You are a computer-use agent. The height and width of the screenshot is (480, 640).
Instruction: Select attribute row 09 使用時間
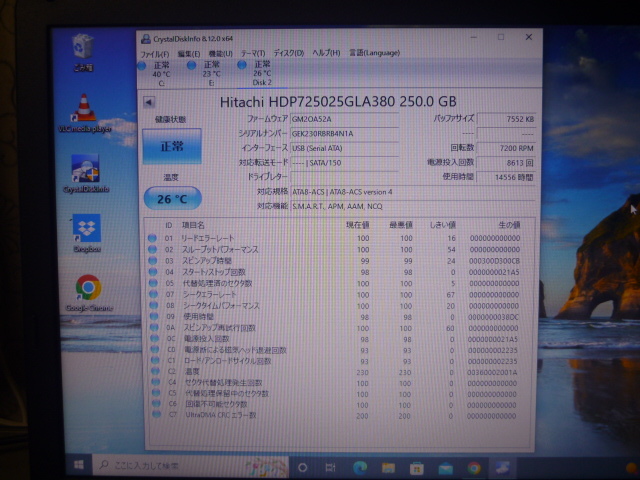click(338, 317)
